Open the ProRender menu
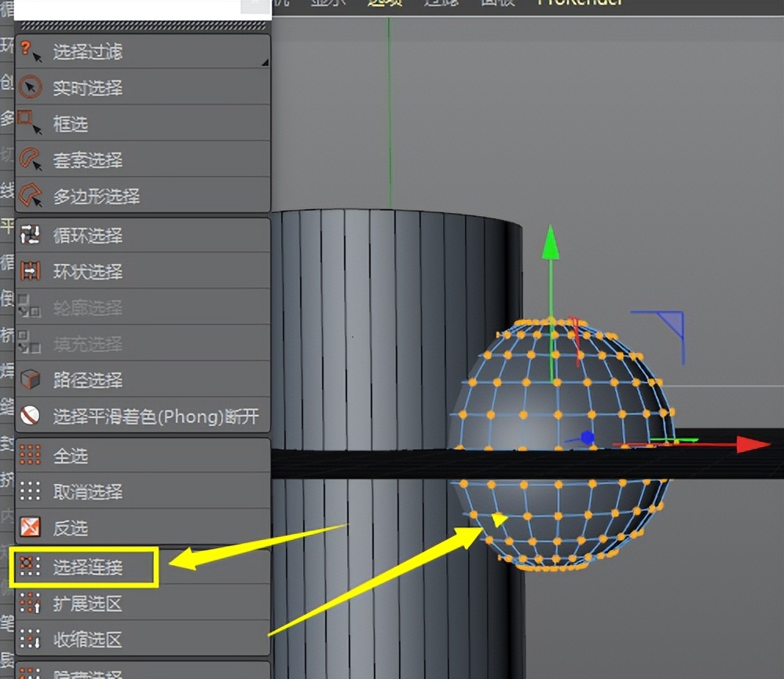 580,3
